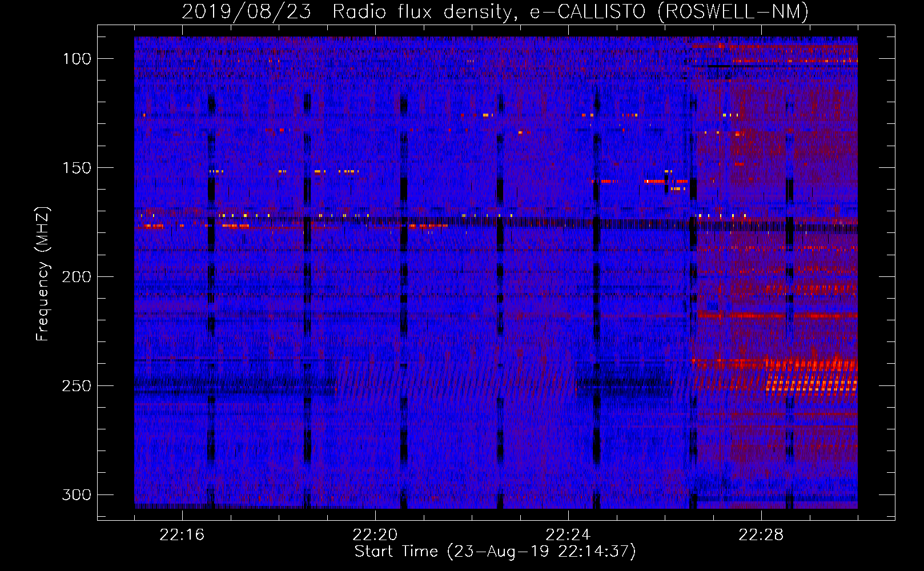Click the time tick label "22:20"

(x=375, y=535)
